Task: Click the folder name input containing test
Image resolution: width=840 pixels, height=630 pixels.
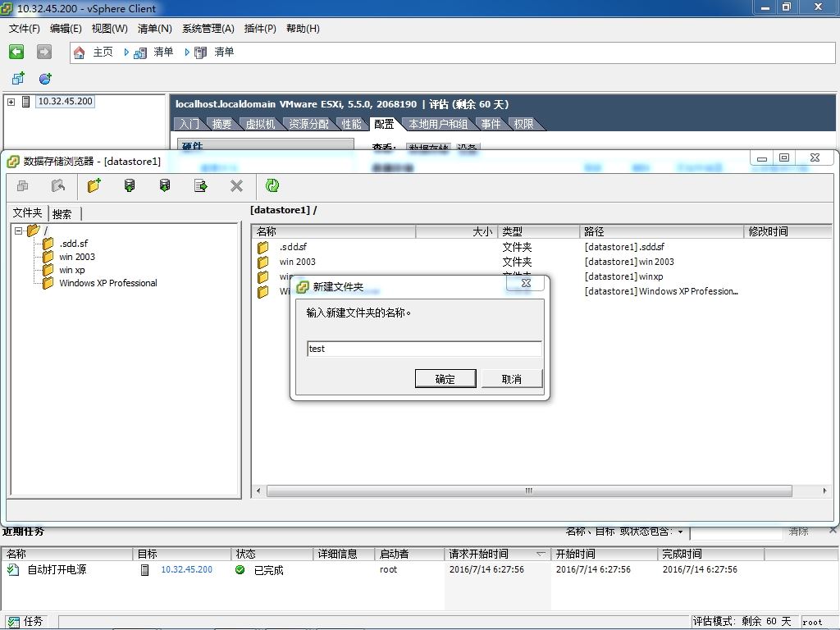Action: coord(424,349)
